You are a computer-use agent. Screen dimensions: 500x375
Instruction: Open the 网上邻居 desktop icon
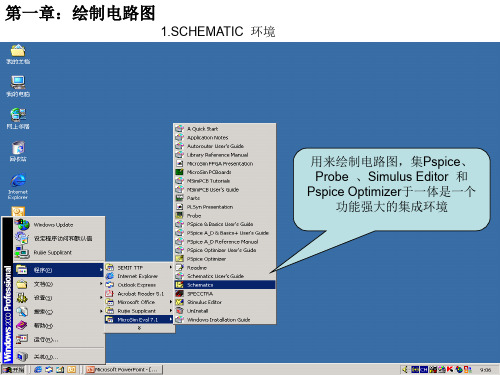(x=18, y=119)
